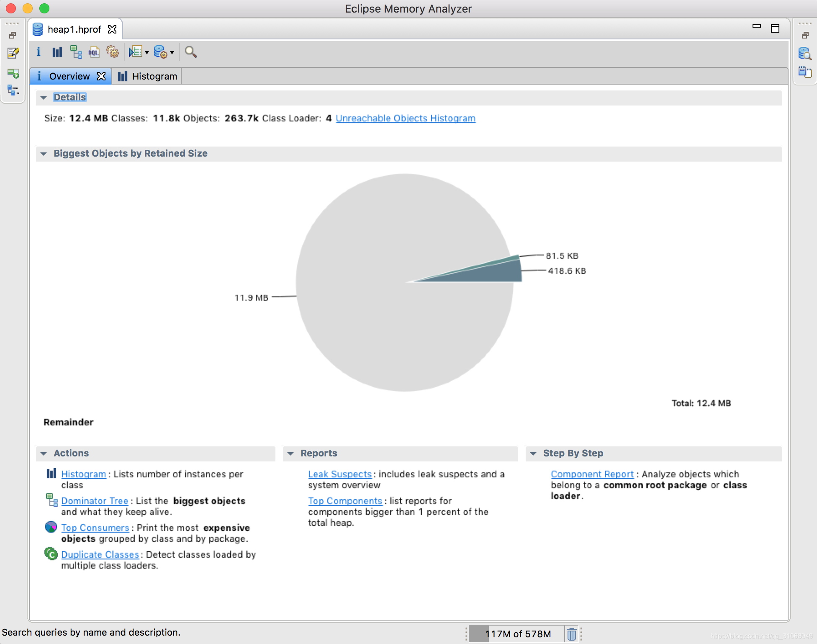Image resolution: width=817 pixels, height=644 pixels.
Task: Open Inspector icon in right sidebar
Action: click(804, 53)
